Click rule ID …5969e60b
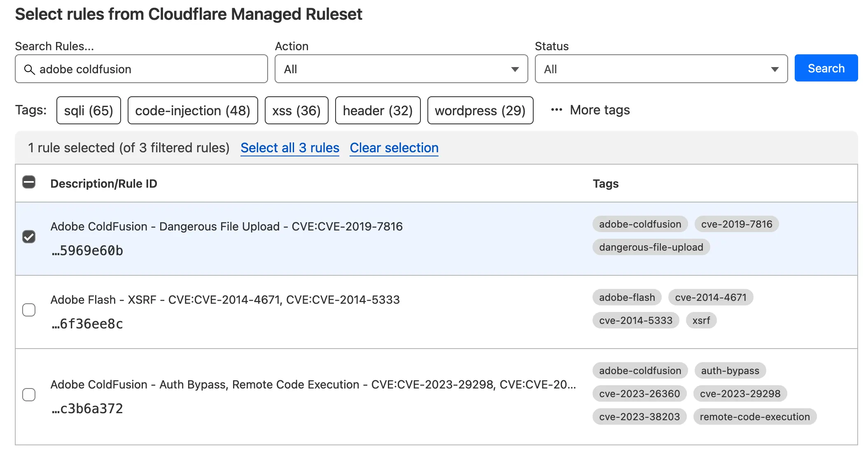868x456 pixels. pos(87,251)
